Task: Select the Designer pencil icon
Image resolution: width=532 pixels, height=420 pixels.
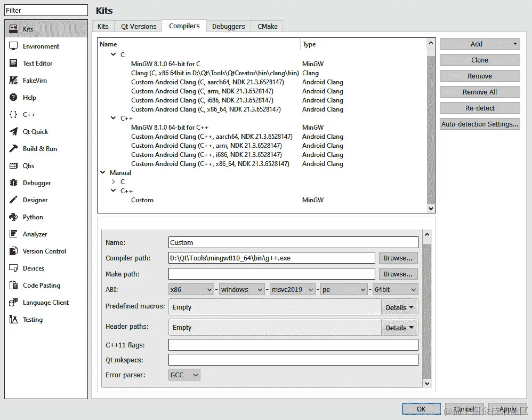Action: point(13,200)
